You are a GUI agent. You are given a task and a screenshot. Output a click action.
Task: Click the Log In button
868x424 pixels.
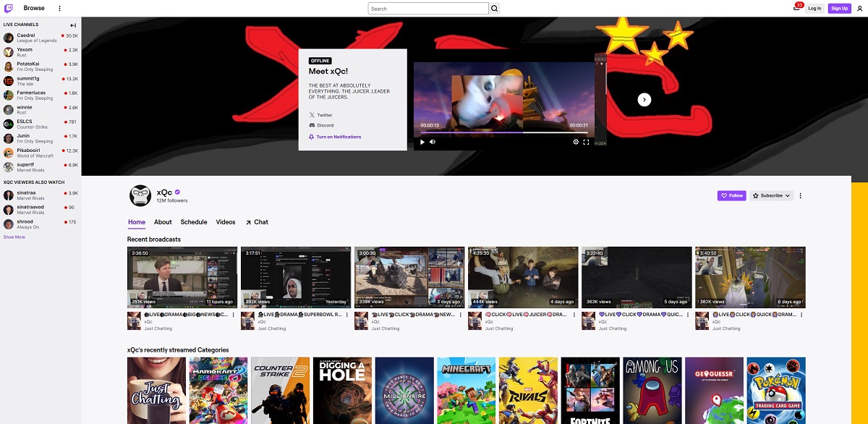pyautogui.click(x=815, y=9)
